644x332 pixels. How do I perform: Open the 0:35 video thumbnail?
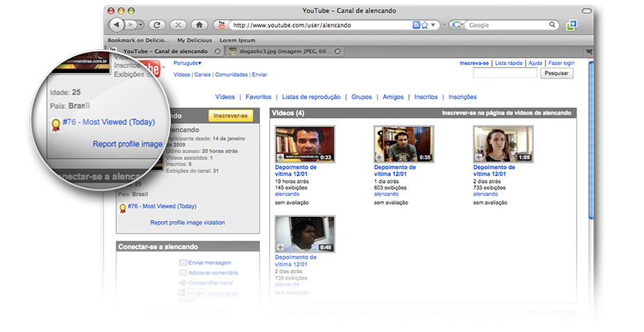click(x=403, y=144)
